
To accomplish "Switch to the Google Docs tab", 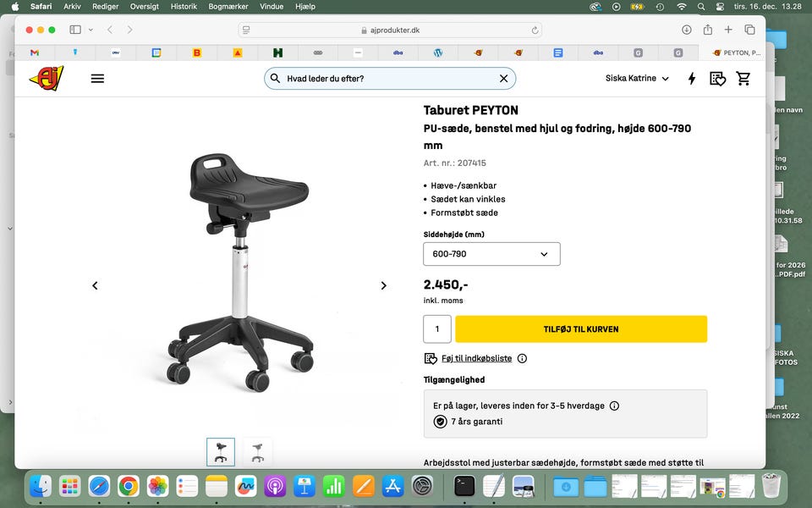I will pos(557,52).
